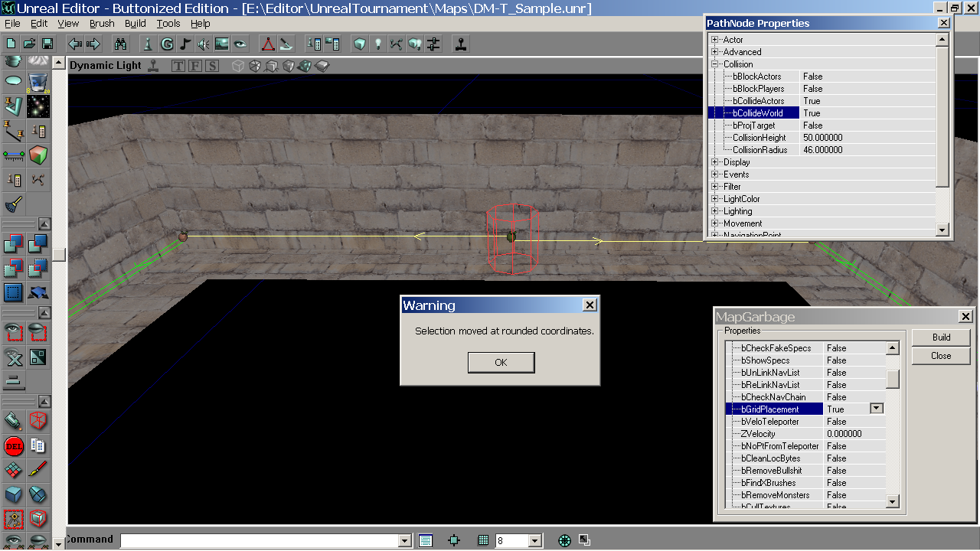The image size is (980, 551).
Task: Toggle realtime preview joystick in viewport bar
Action: click(153, 66)
